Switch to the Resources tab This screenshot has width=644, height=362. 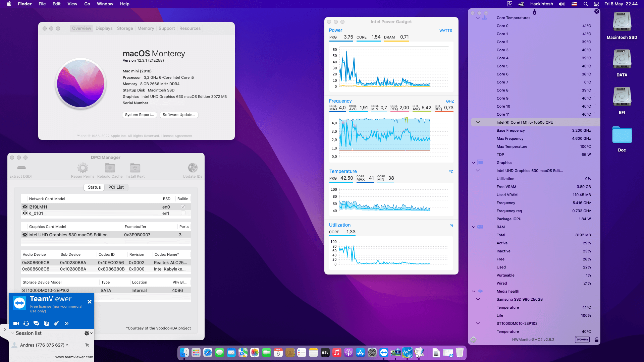(x=190, y=28)
